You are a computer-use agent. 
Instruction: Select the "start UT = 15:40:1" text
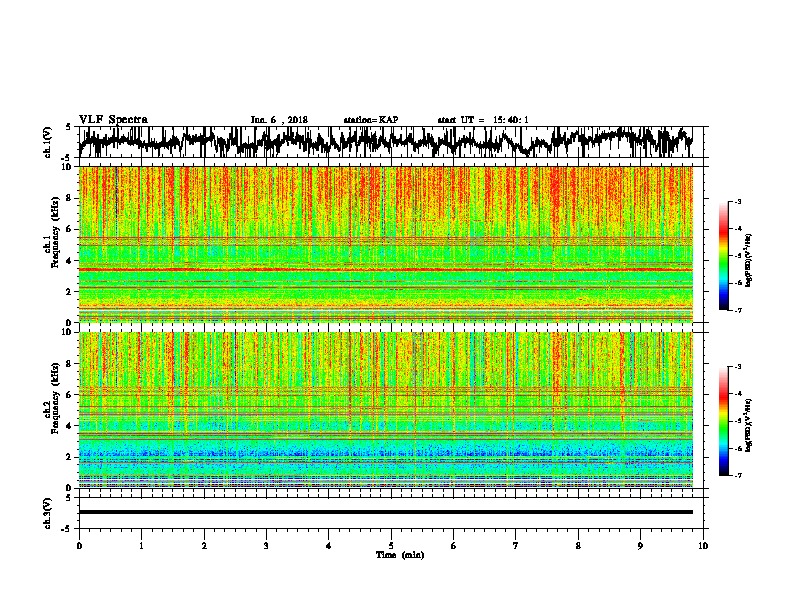click(483, 120)
